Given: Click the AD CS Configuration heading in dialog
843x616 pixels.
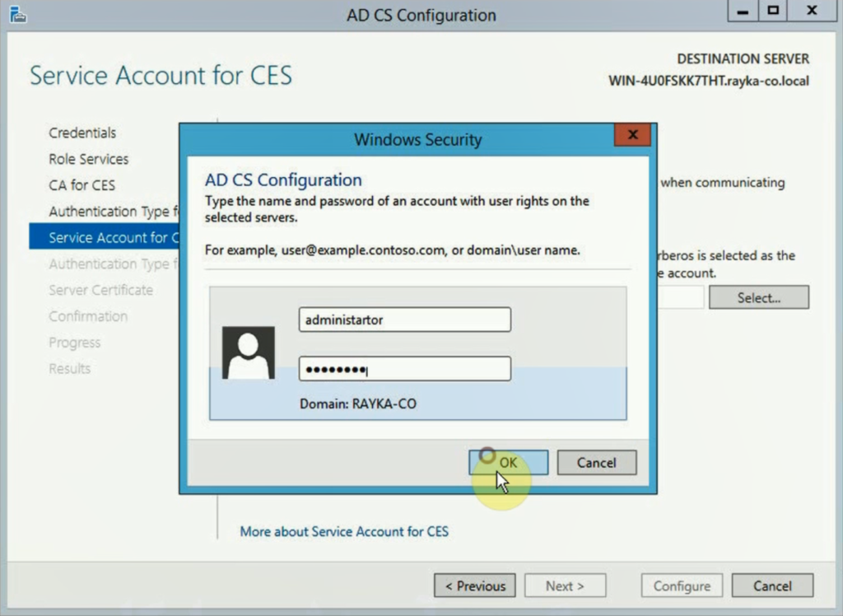Looking at the screenshot, I should tap(283, 180).
